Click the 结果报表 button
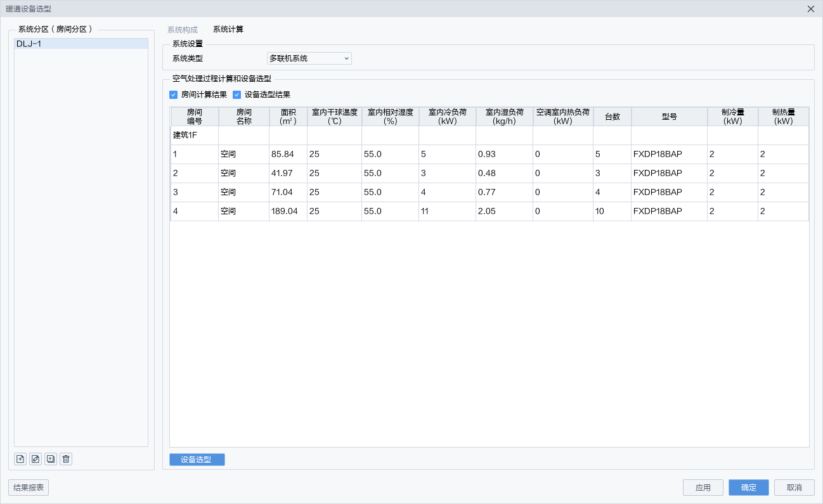Image resolution: width=823 pixels, height=504 pixels. pyautogui.click(x=29, y=488)
